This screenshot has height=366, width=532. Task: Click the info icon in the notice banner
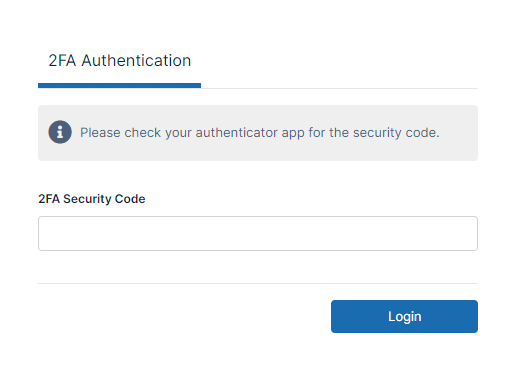click(x=60, y=132)
